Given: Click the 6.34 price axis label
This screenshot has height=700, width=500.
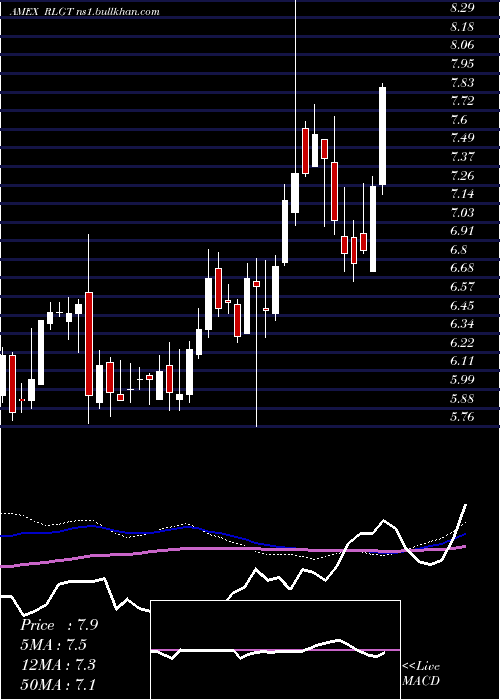Looking at the screenshot, I should [x=462, y=324].
